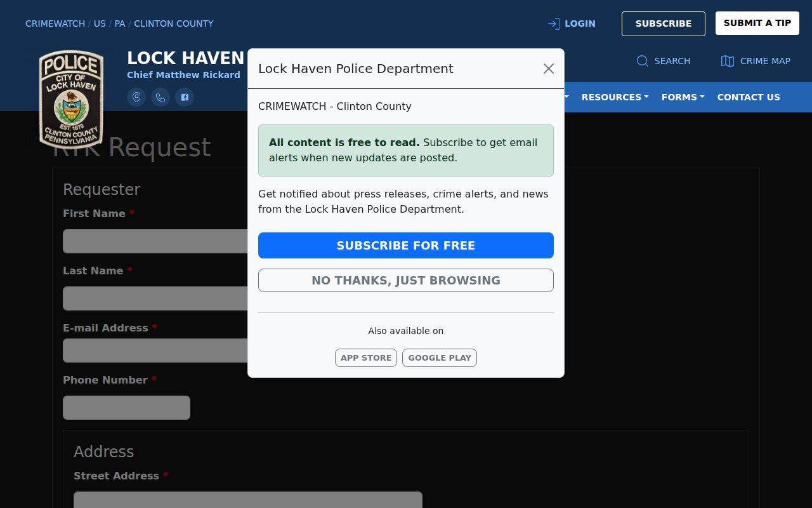Click the LOCK HAVEN department title

(x=185, y=58)
